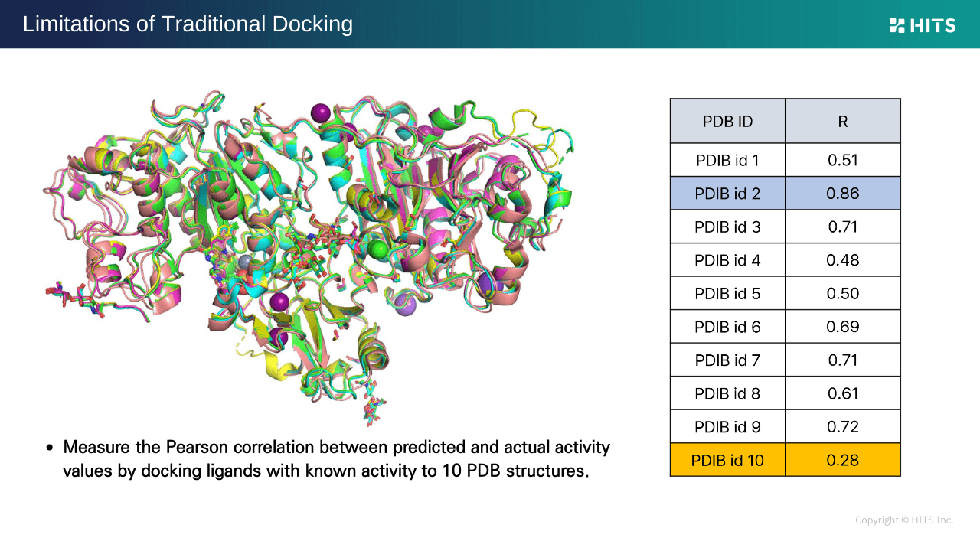Select the 0.48 value for PDIB id 4
The height and width of the screenshot is (551, 980).
tap(842, 260)
